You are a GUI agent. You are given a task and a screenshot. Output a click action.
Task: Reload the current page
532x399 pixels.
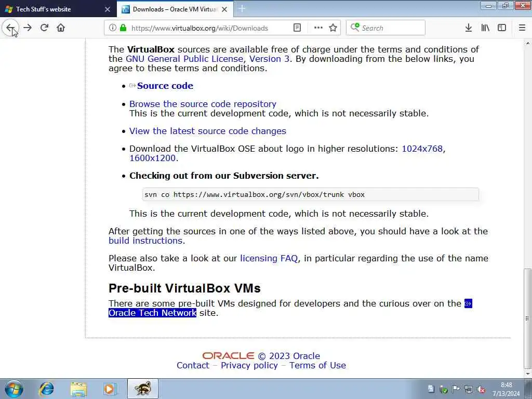(x=44, y=28)
